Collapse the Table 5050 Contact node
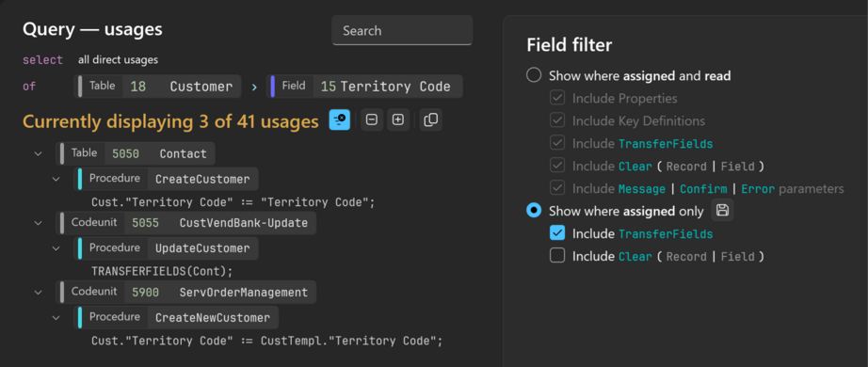This screenshot has height=367, width=868. coord(39,153)
